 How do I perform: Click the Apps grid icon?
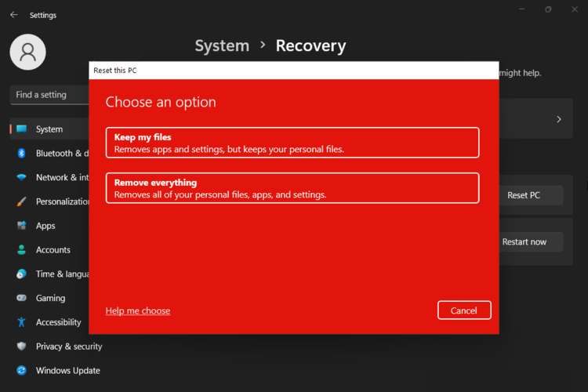[x=21, y=226]
